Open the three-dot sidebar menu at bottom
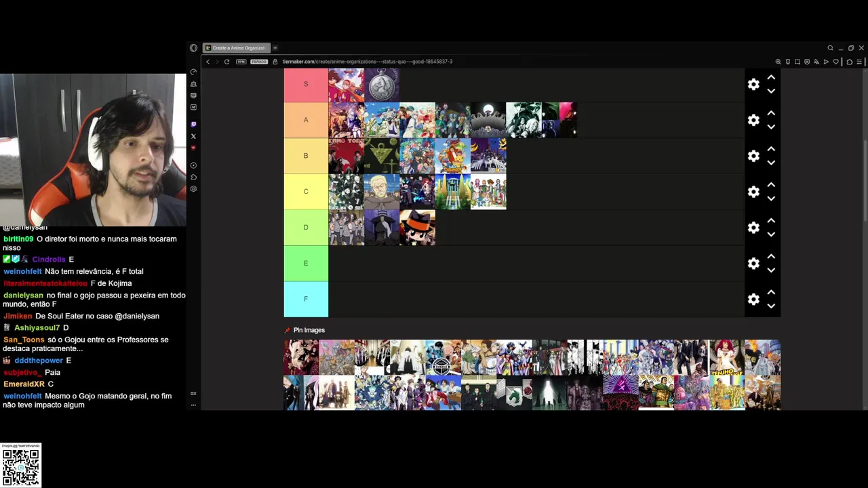The image size is (868, 488). click(193, 405)
